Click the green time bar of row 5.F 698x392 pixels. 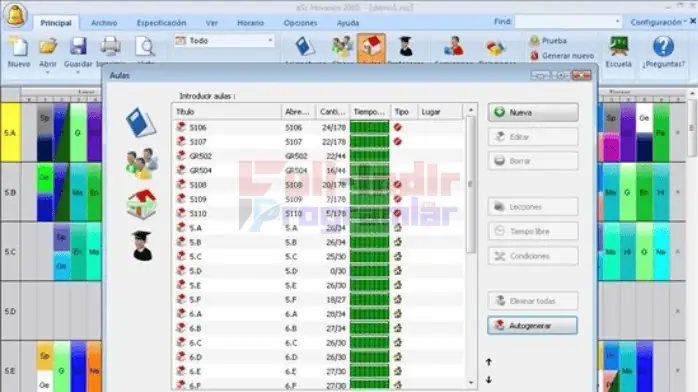pos(369,300)
